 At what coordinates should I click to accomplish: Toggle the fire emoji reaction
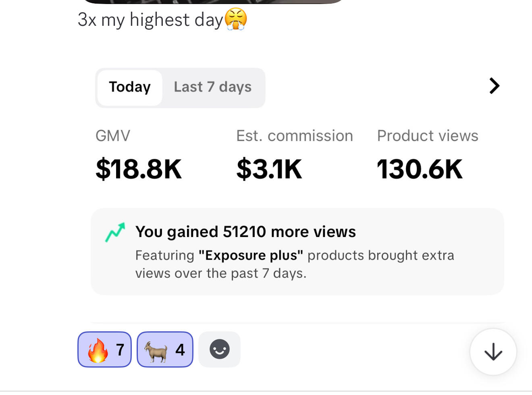tap(104, 349)
